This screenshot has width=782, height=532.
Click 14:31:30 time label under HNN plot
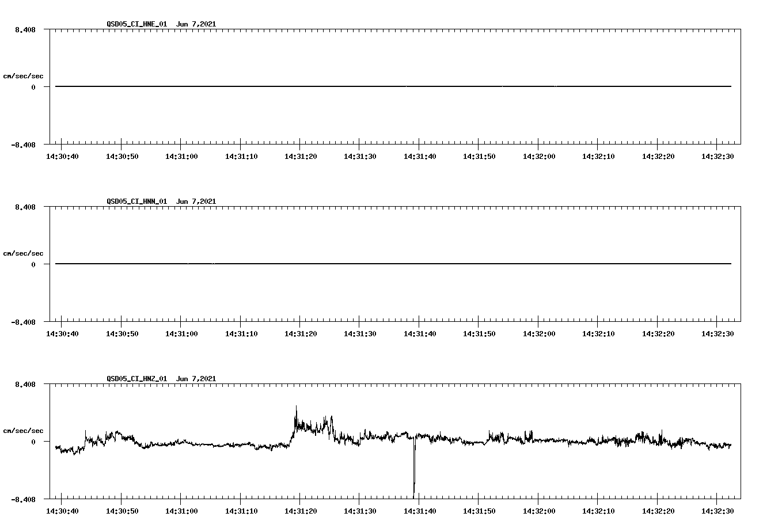[360, 333]
